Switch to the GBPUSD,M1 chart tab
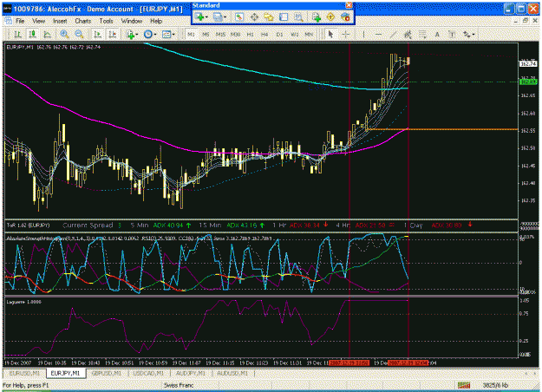This screenshot has width=542, height=392. 107,373
